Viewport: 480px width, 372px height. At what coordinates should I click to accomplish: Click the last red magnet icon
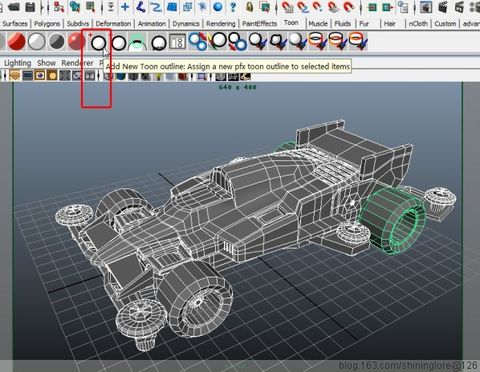point(348,6)
